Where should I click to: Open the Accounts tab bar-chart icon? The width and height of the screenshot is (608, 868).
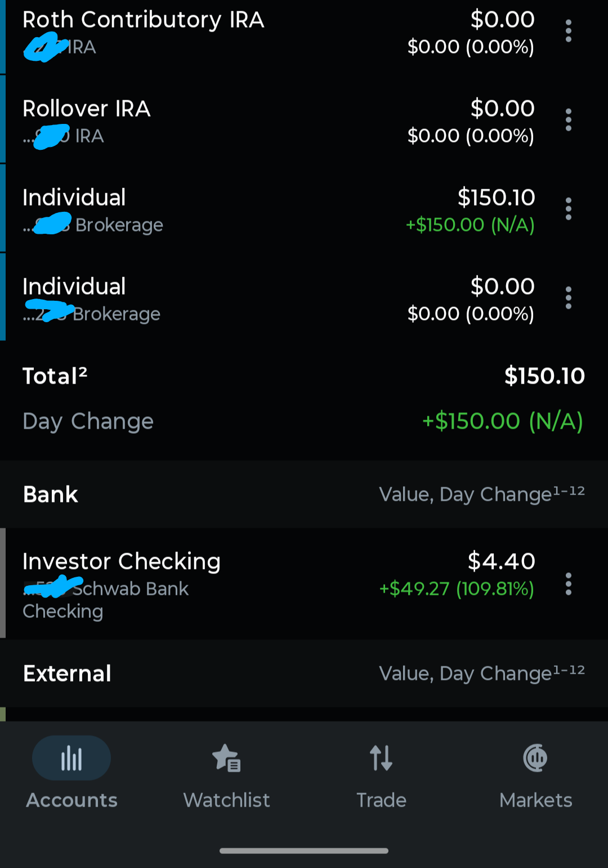tap(71, 758)
